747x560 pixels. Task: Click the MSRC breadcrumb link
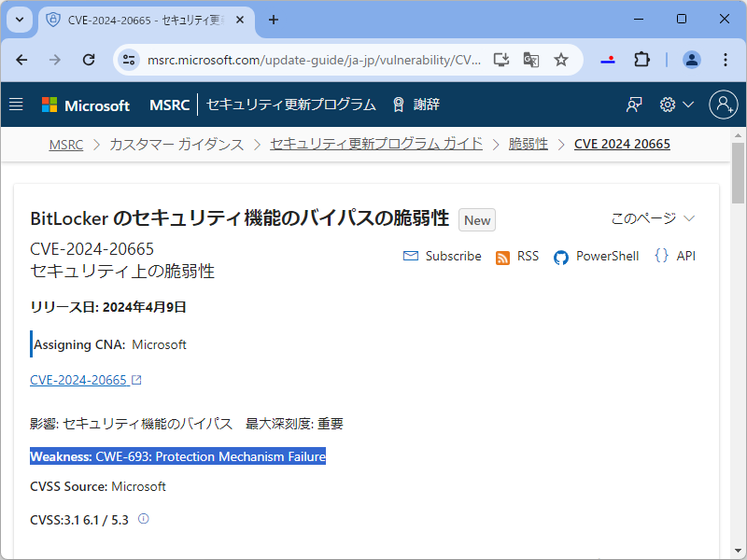tap(65, 144)
